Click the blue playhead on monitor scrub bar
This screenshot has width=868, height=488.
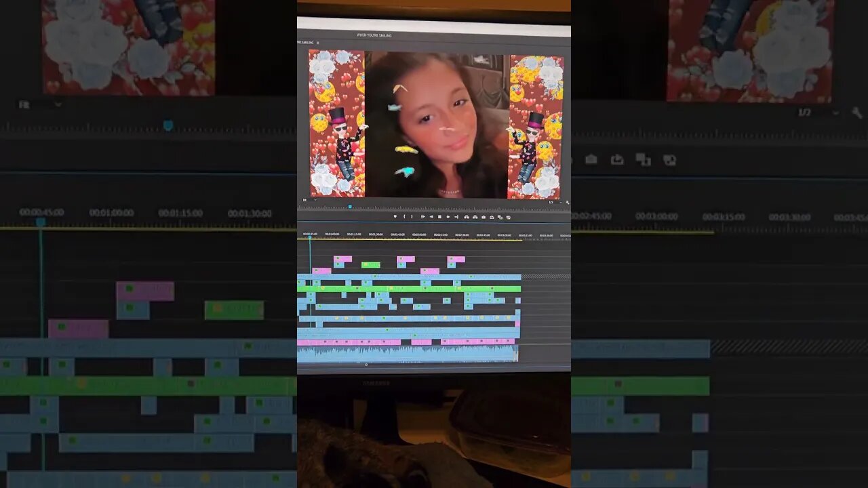pos(350,206)
